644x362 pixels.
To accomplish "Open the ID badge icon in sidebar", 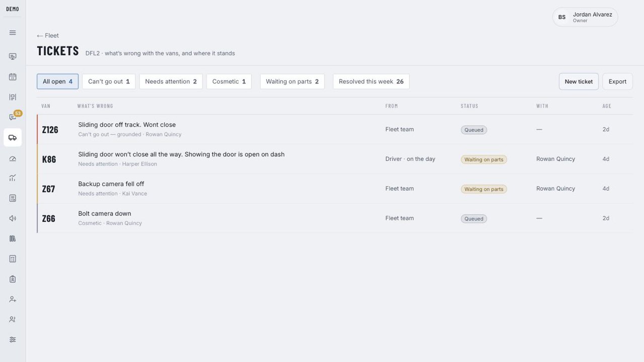I will pos(13,279).
